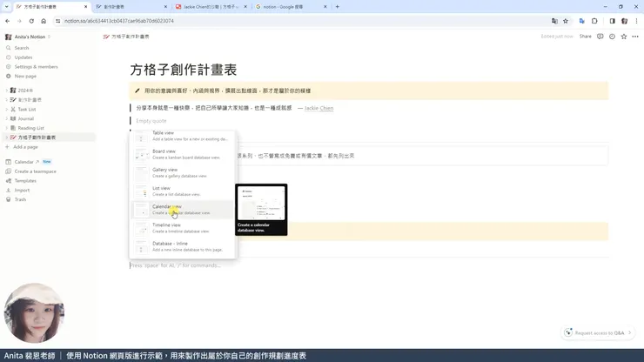
Task: Open the calendar view preview thumbnail
Action: click(261, 203)
